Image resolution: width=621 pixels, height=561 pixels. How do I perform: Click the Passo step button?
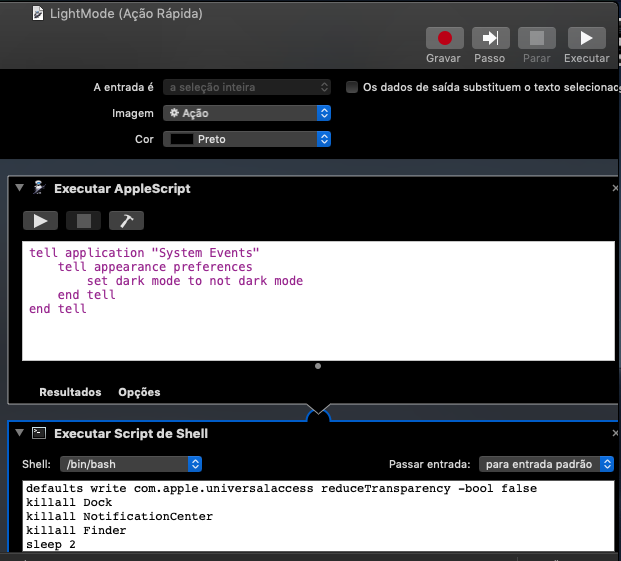[490, 38]
